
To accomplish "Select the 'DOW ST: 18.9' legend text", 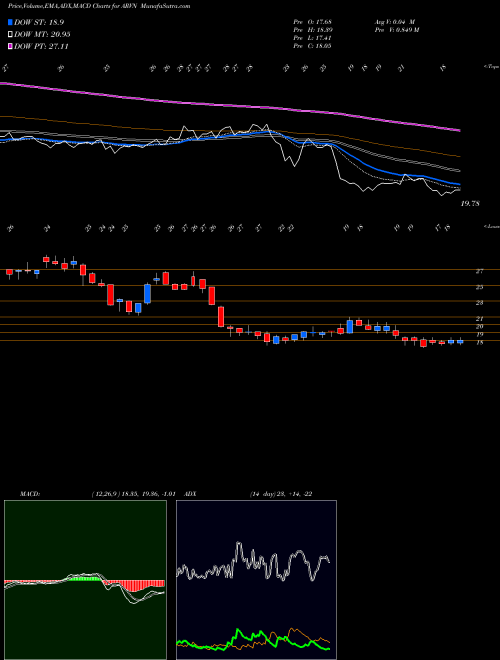I will coord(39,22).
